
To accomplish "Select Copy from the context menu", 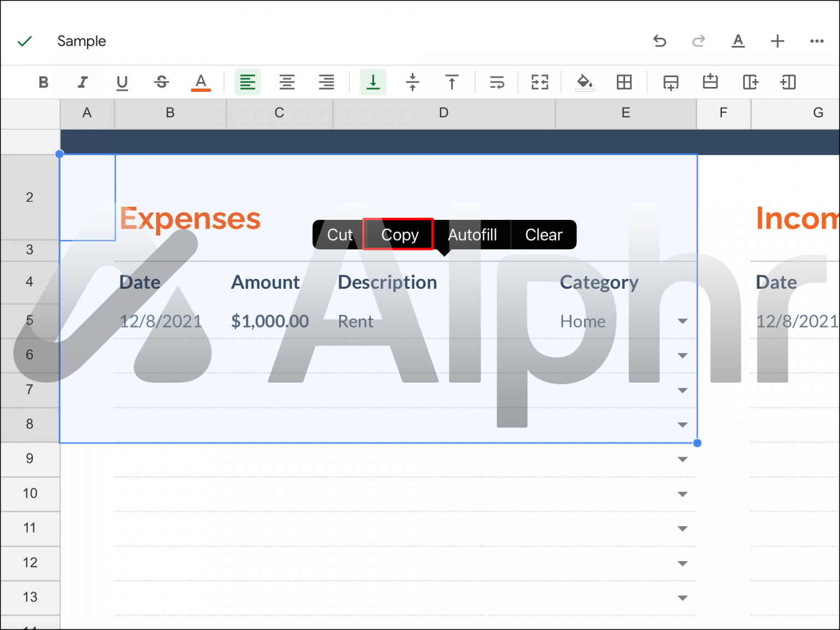I will click(399, 234).
